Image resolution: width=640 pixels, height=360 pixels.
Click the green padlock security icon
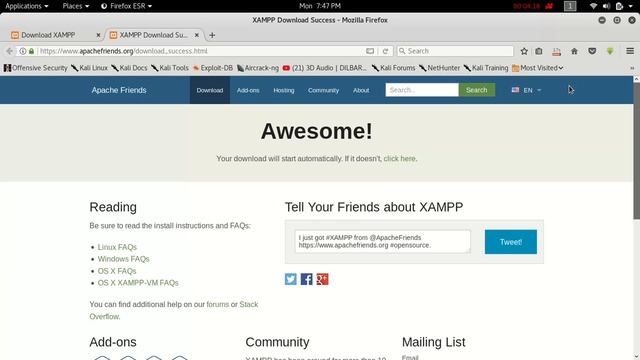[31, 51]
